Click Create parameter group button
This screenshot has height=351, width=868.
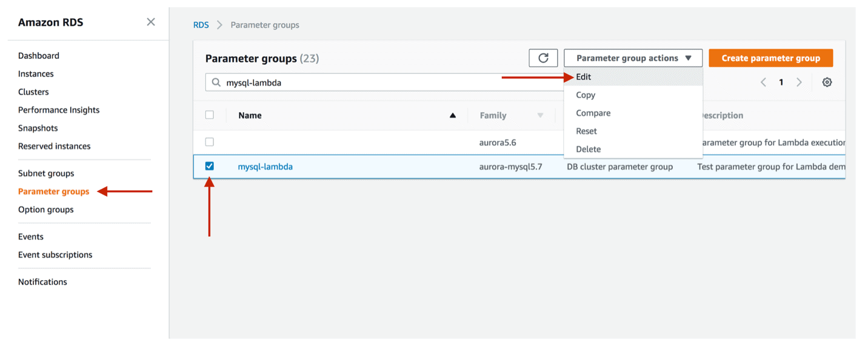pos(770,58)
